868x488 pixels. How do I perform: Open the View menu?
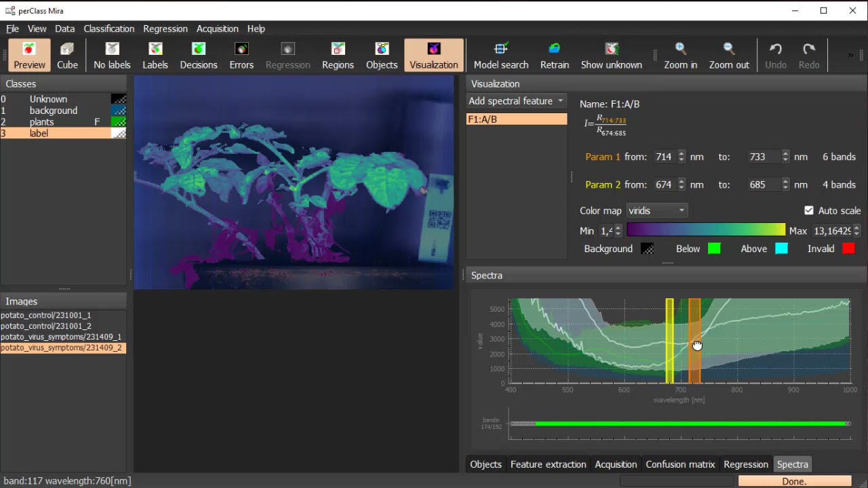(37, 28)
